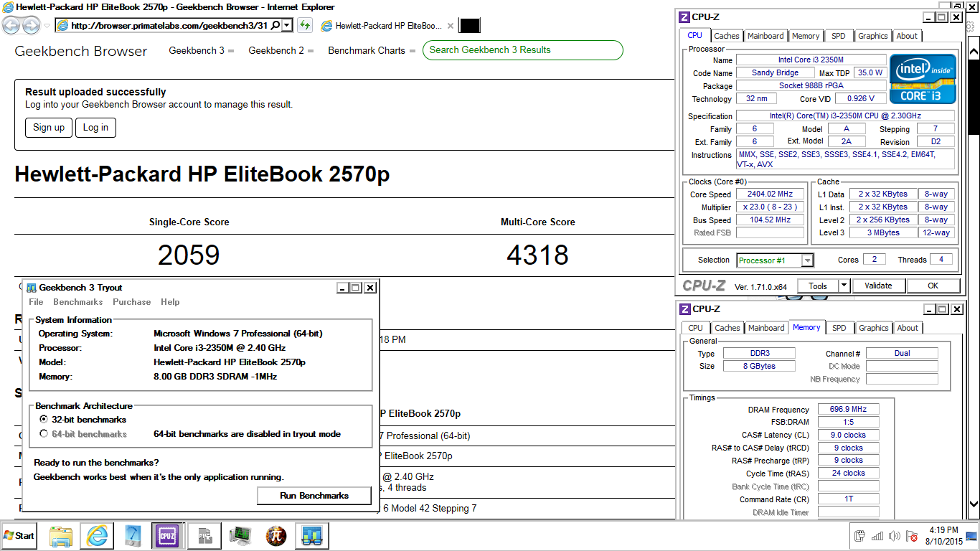Open Benchmarks menu in Geekbench 3 Tryout
Viewport: 980px width, 551px height.
pyautogui.click(x=77, y=302)
